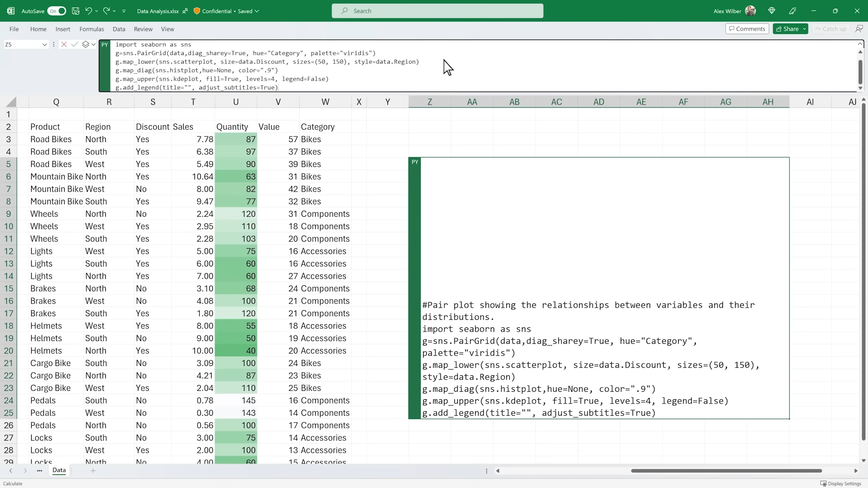The width and height of the screenshot is (868, 488).
Task: Add a new sheet with plus button
Action: click(x=93, y=471)
